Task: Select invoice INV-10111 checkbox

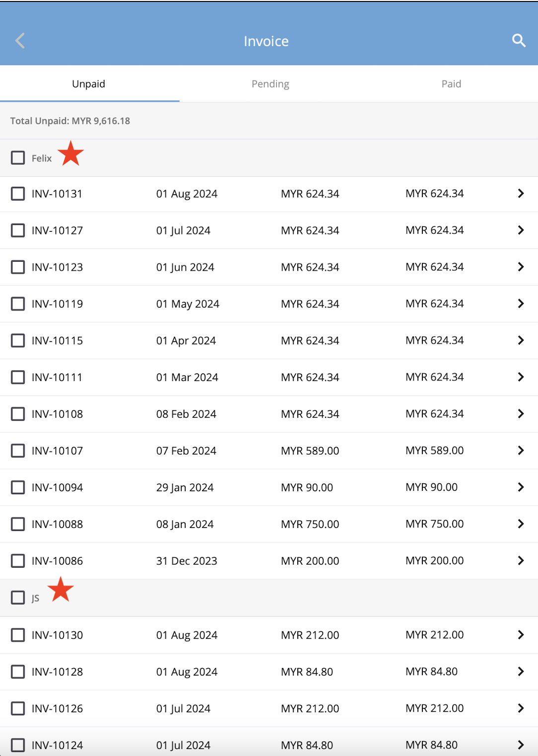Action: [18, 378]
